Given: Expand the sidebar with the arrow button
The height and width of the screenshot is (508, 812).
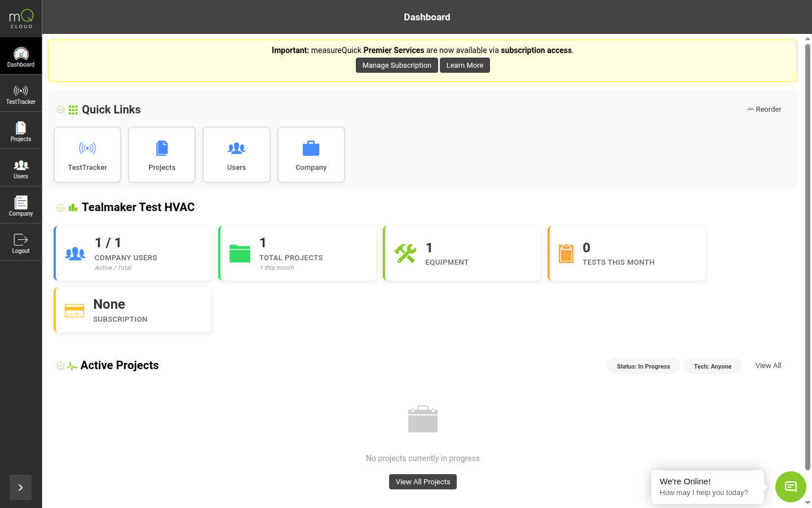Looking at the screenshot, I should click(x=20, y=487).
